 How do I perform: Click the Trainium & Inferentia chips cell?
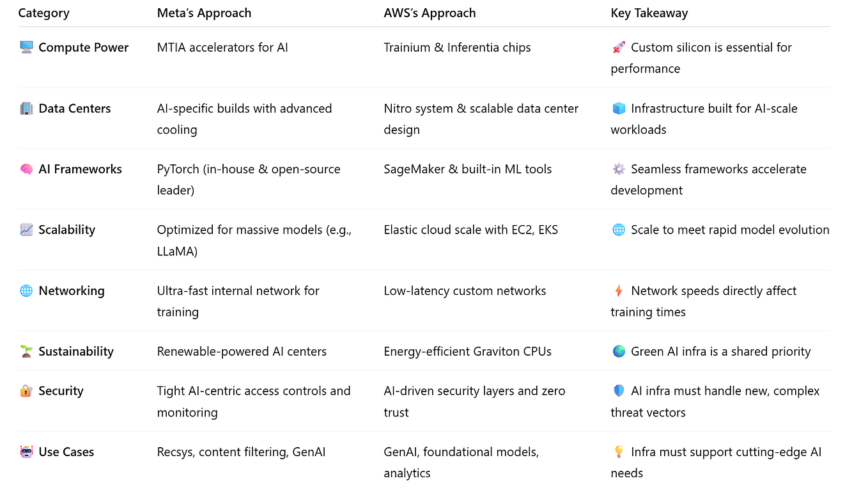click(457, 47)
